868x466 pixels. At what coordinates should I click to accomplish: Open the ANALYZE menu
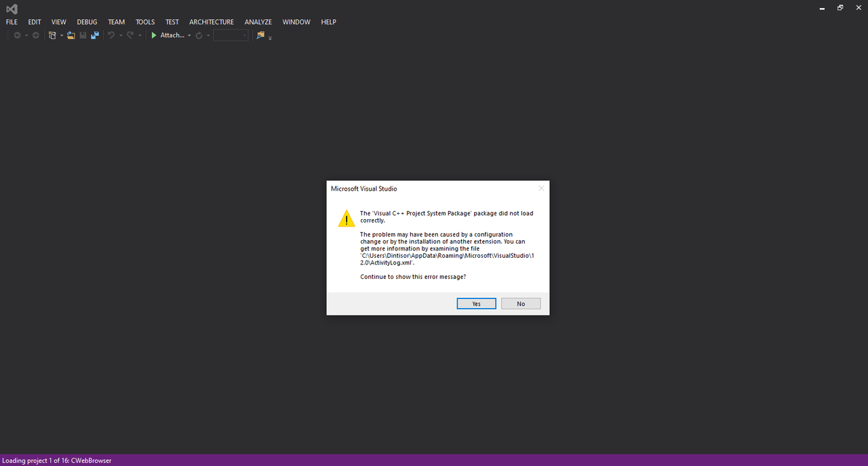(258, 22)
